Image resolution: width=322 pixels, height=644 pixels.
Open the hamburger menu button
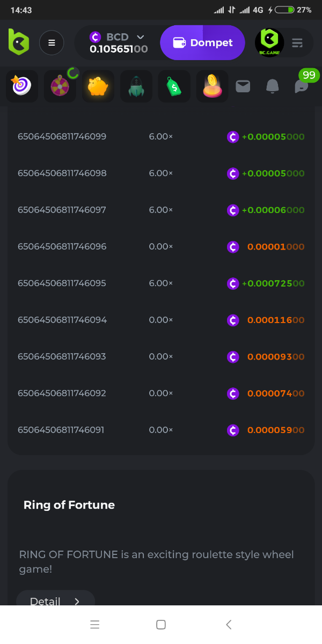tap(52, 43)
